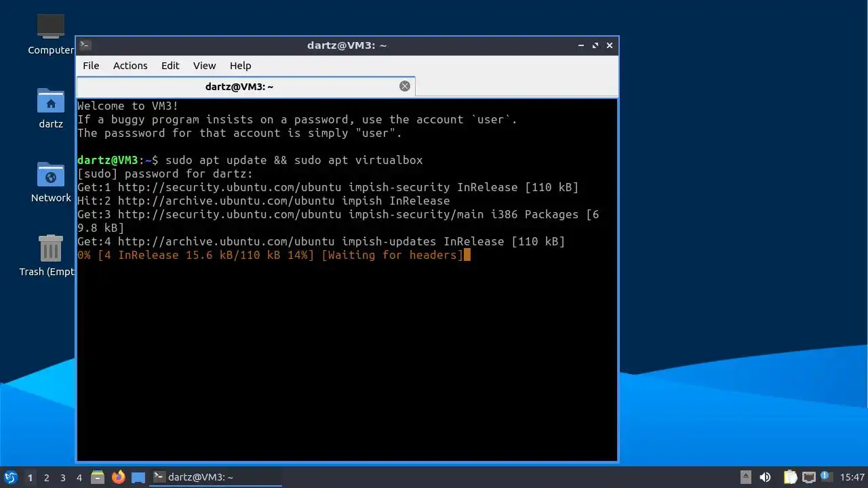Select the dartz@VM3 taskbar entry
This screenshot has height=488, width=868.
point(216,477)
